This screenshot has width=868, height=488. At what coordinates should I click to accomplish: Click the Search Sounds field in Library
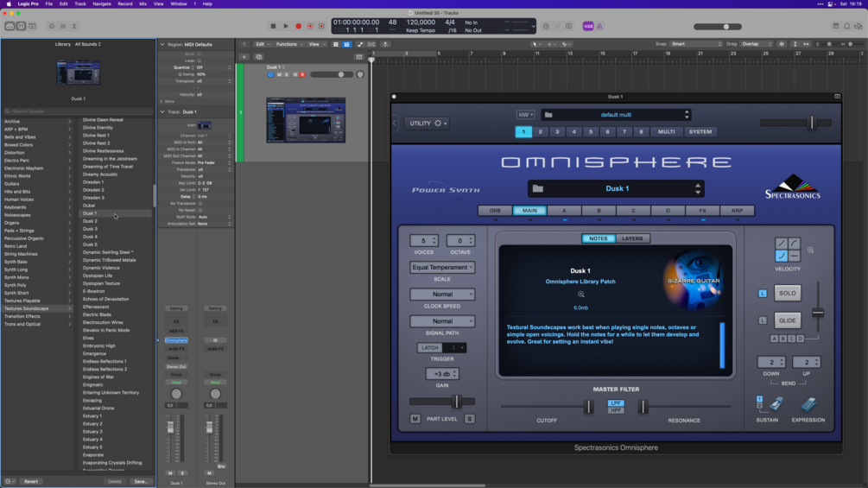point(78,111)
